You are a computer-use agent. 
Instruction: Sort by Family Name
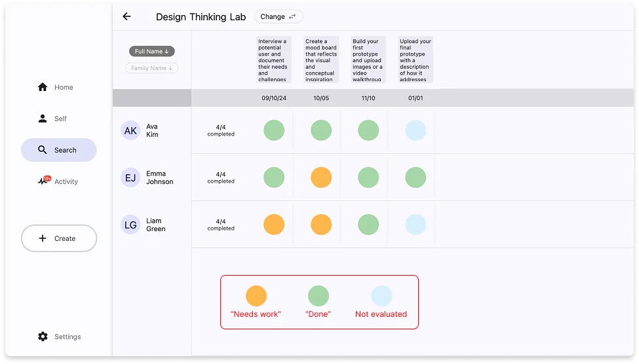(151, 68)
